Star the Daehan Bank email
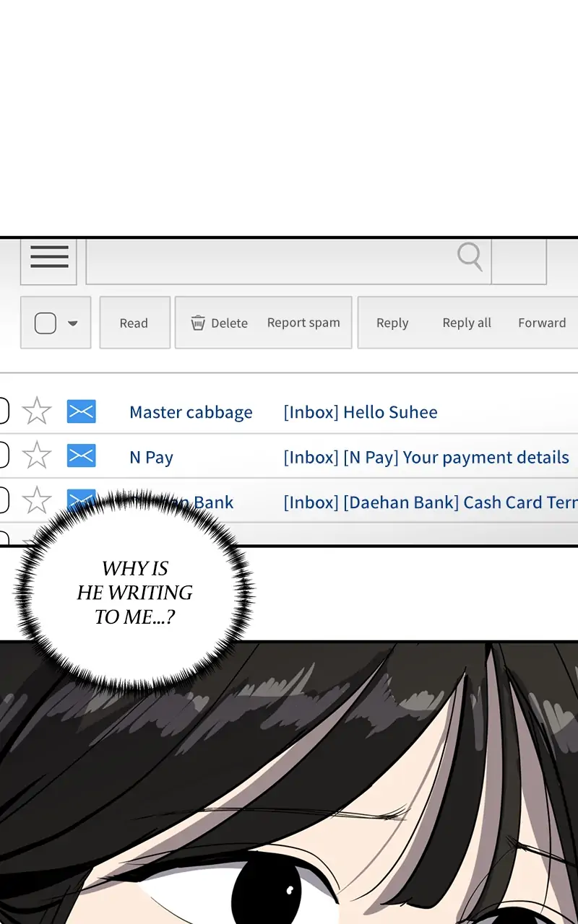This screenshot has width=578, height=924. (x=37, y=500)
